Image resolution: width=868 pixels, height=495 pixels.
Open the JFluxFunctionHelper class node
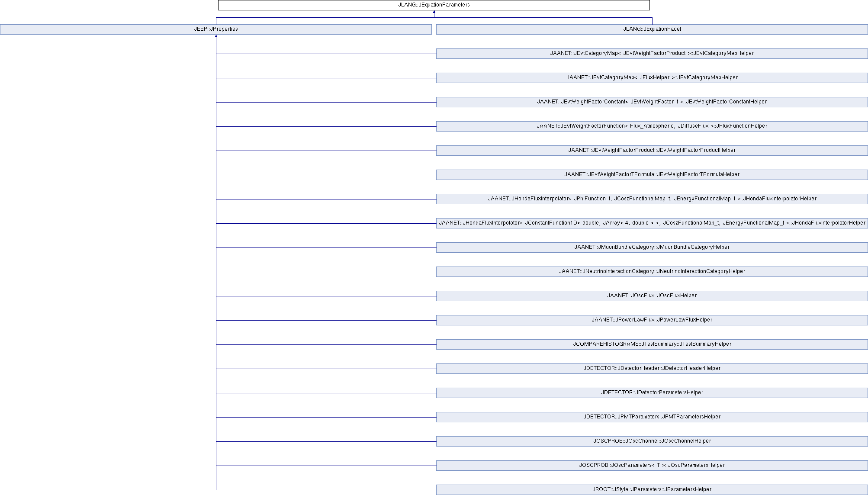coord(652,126)
